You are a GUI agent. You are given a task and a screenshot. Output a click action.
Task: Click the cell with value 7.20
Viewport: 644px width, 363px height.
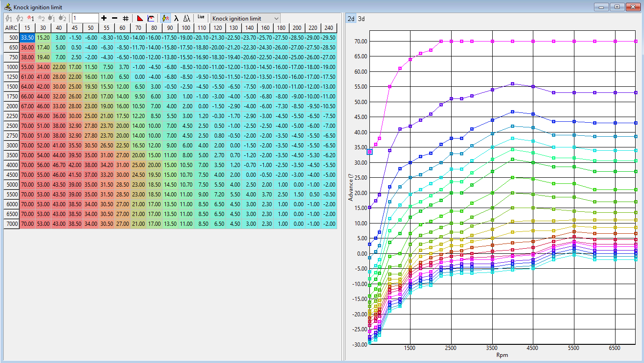pos(218,194)
